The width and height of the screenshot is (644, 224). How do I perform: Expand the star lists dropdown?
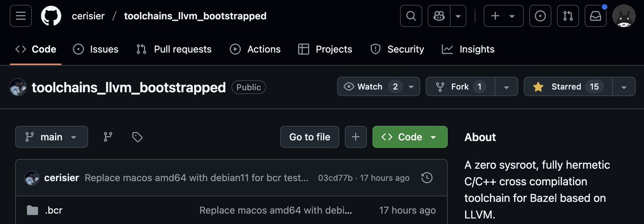[x=623, y=86]
